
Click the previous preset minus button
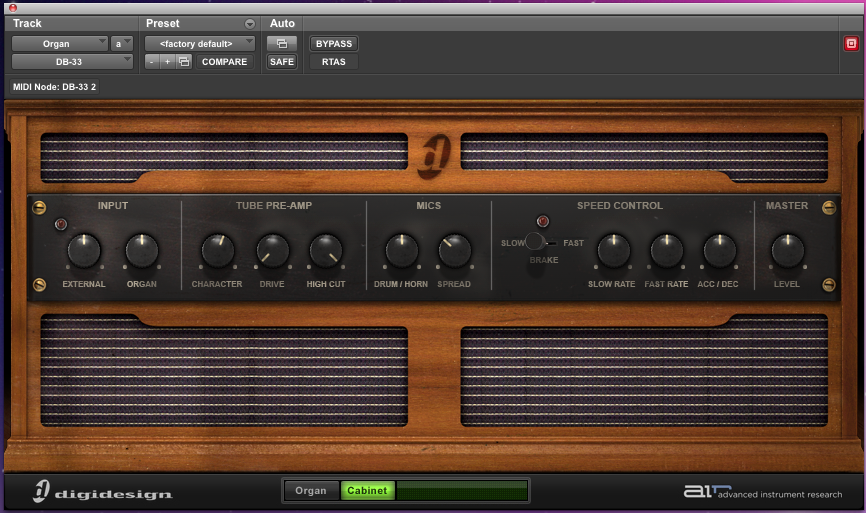(x=151, y=62)
